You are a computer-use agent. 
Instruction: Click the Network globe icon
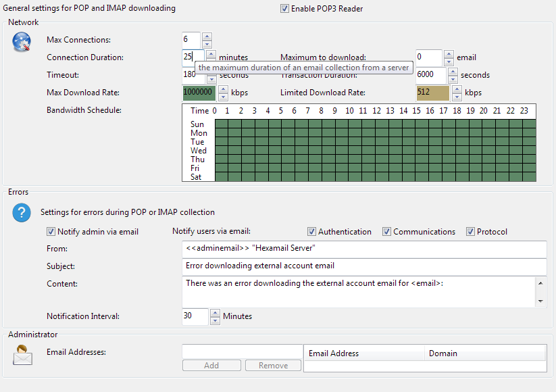click(x=22, y=42)
